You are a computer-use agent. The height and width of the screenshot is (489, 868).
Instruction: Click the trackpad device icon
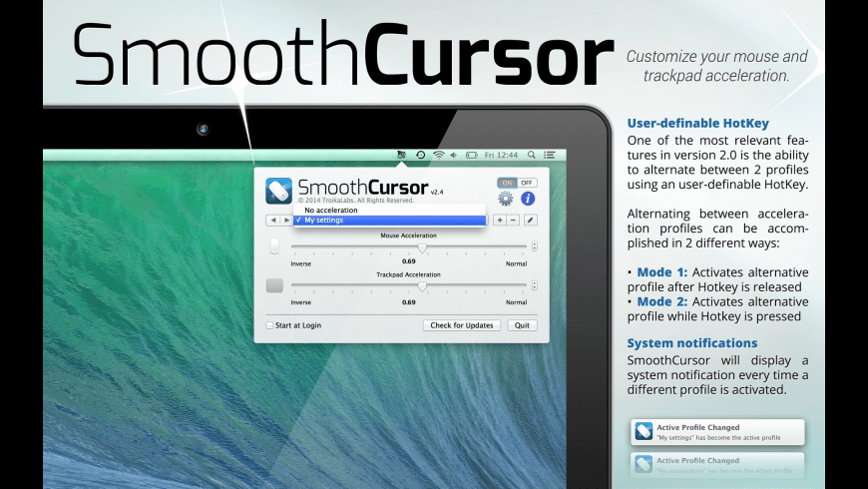pos(274,285)
